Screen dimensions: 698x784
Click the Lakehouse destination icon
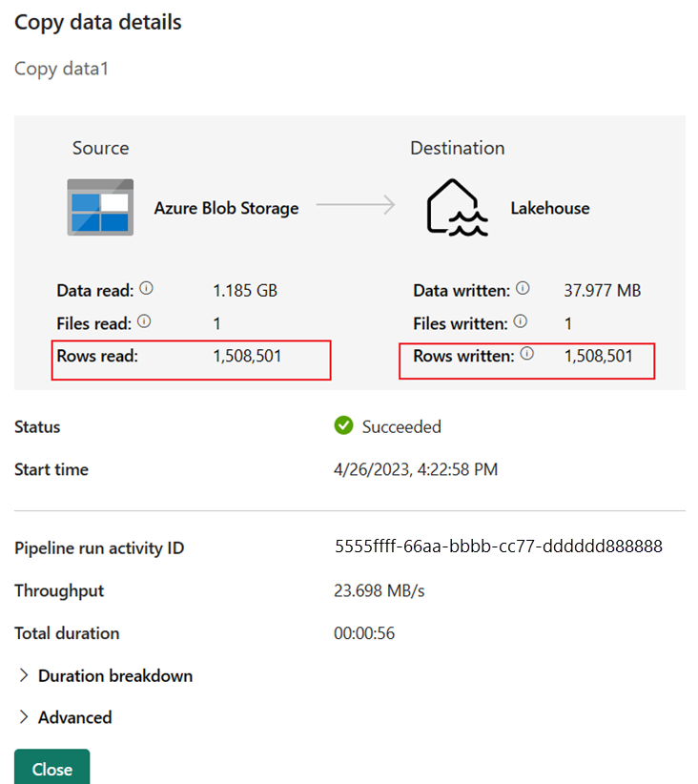point(457,208)
